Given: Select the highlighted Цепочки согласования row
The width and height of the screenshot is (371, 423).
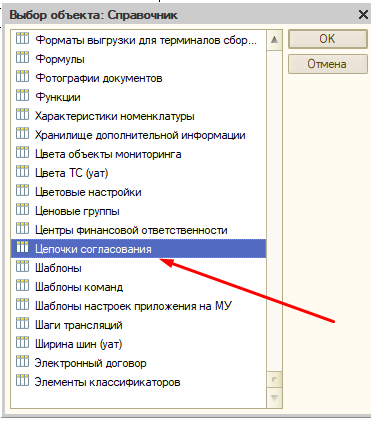Looking at the screenshot, I should point(138,249).
